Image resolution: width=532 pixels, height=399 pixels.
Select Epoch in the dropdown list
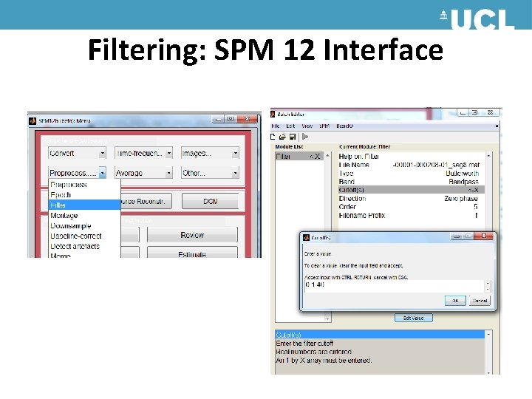(84, 195)
